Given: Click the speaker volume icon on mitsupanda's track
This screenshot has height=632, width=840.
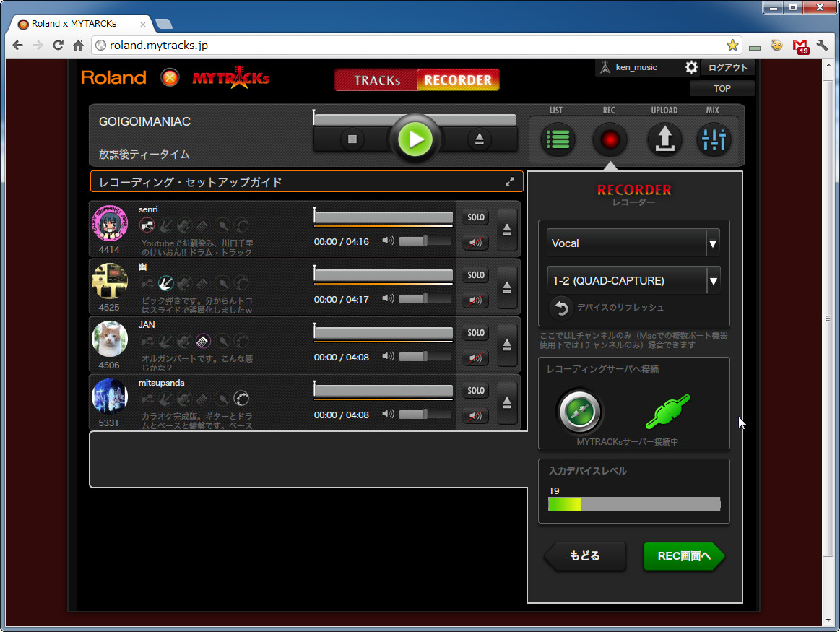Looking at the screenshot, I should [388, 415].
